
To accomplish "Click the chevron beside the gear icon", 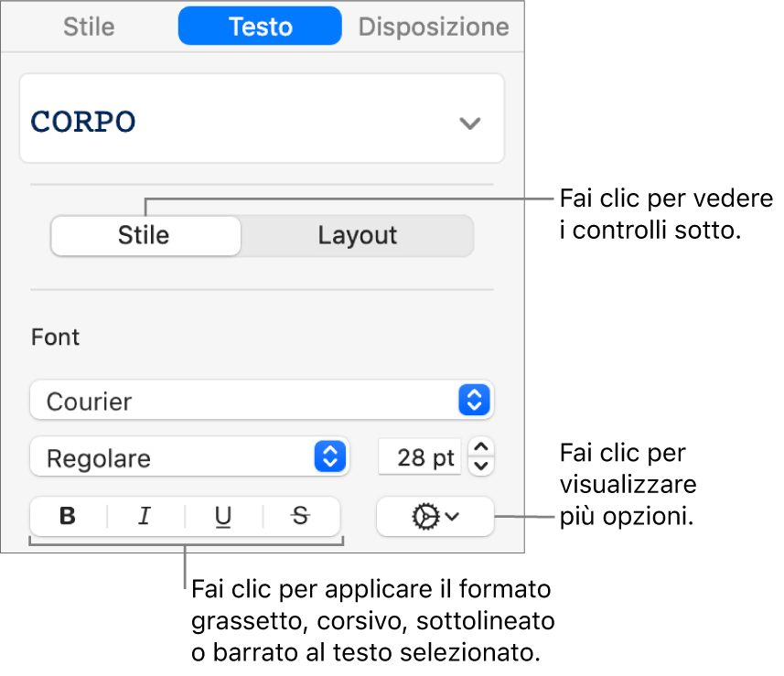I will pos(453,517).
